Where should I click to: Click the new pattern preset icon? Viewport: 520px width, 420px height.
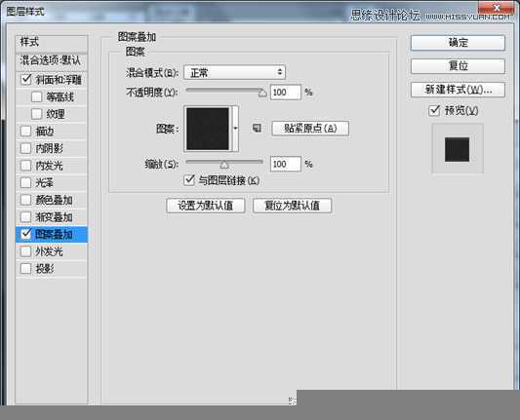(257, 128)
